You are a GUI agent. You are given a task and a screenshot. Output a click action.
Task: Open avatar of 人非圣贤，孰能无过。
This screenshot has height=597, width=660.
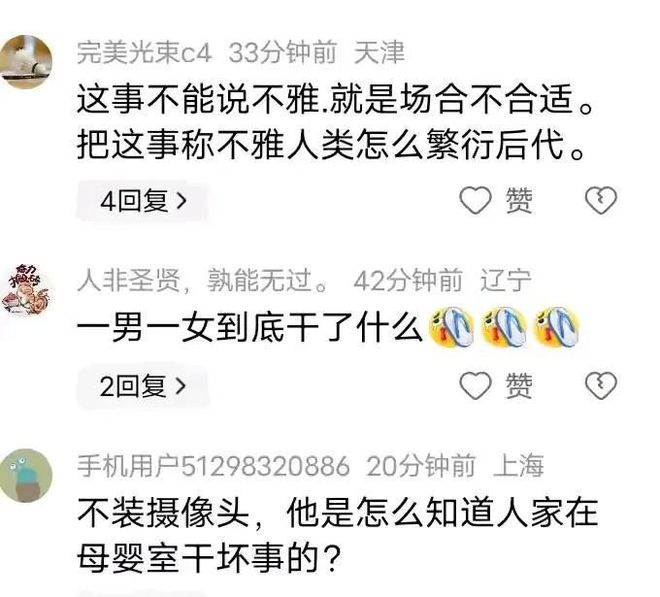(26, 289)
